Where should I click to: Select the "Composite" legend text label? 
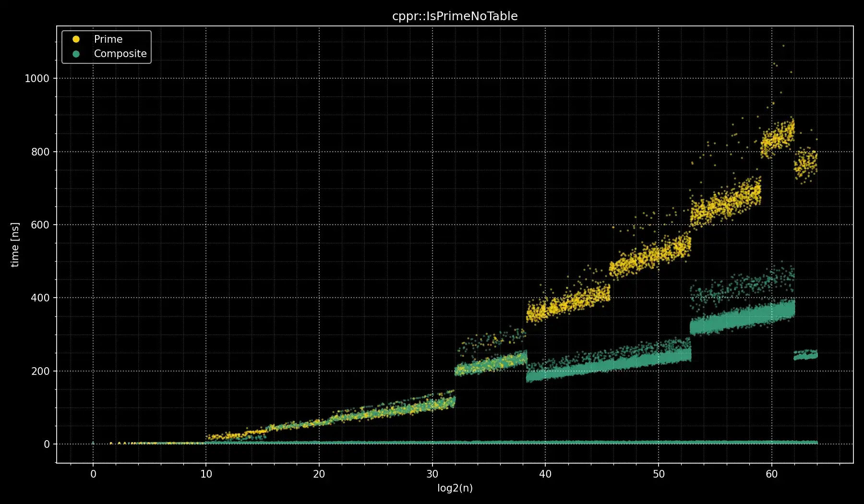pos(120,54)
